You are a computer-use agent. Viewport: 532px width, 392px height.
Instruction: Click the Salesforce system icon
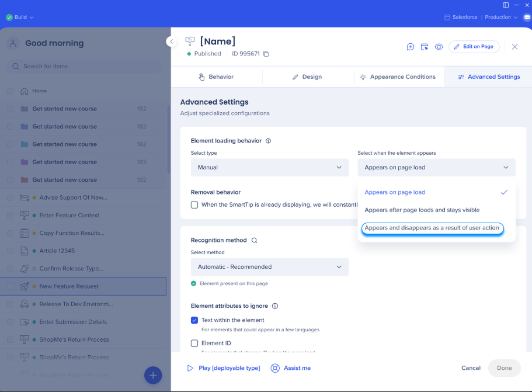(447, 18)
